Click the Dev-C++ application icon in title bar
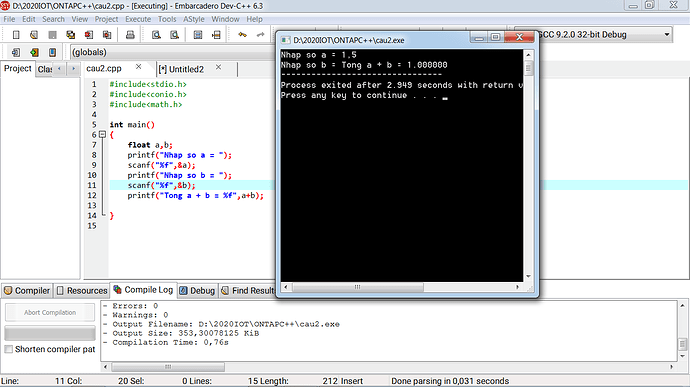 pyautogui.click(x=5, y=6)
